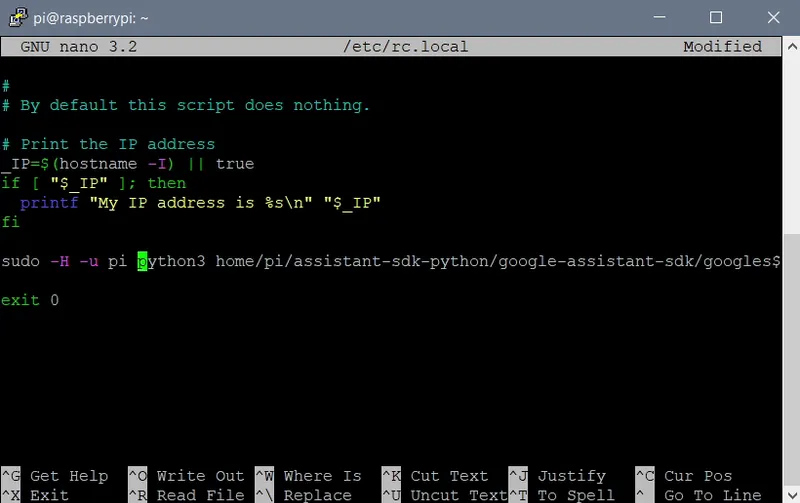This screenshot has height=503, width=800.
Task: Click the '# Print the IP address' comment
Action: coord(108,144)
